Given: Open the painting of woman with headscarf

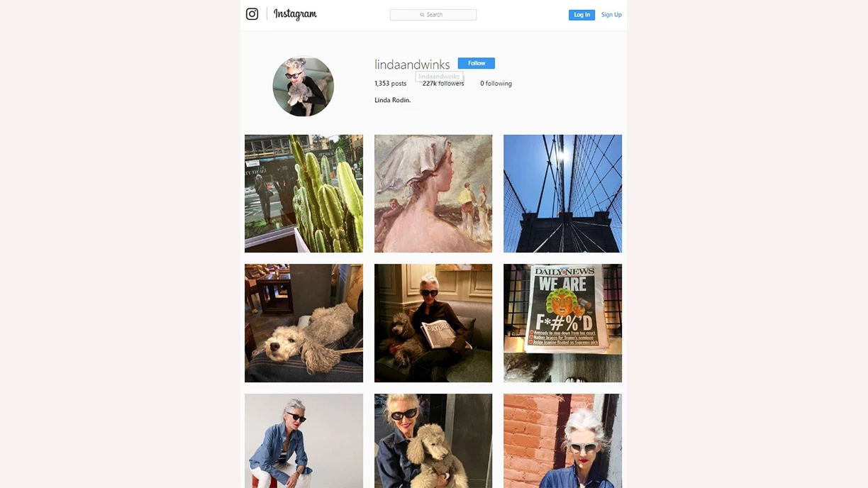Looking at the screenshot, I should click(433, 194).
